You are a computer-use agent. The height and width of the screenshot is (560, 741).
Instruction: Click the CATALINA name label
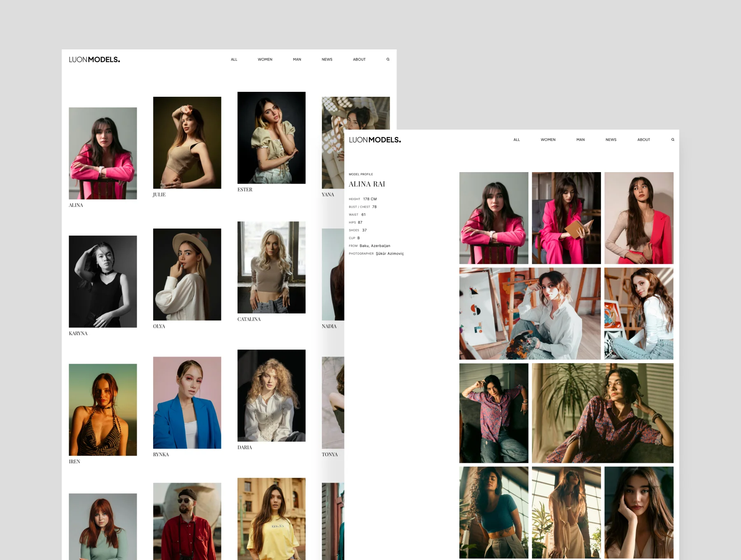coord(249,320)
